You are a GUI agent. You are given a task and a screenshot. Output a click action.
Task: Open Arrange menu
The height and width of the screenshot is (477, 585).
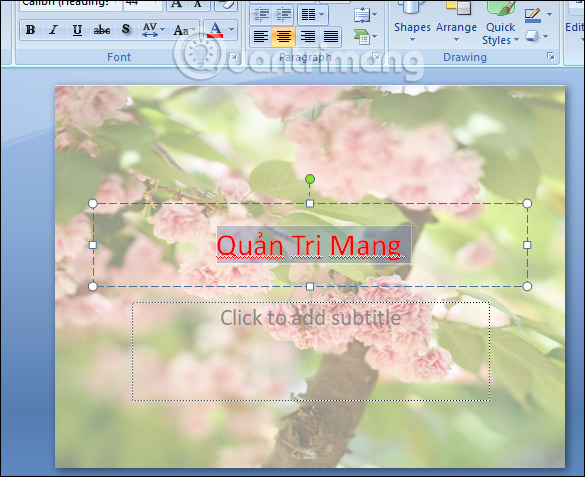tap(456, 22)
